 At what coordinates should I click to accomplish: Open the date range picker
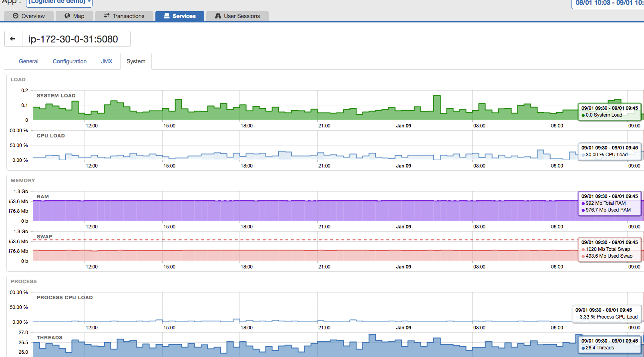tap(609, 3)
